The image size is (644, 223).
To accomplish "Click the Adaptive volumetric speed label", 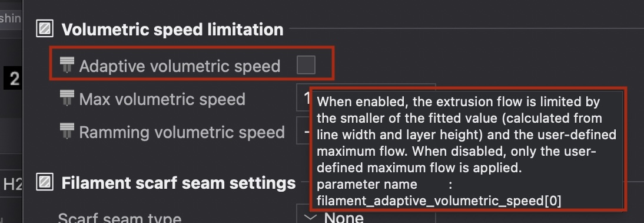I will (180, 66).
